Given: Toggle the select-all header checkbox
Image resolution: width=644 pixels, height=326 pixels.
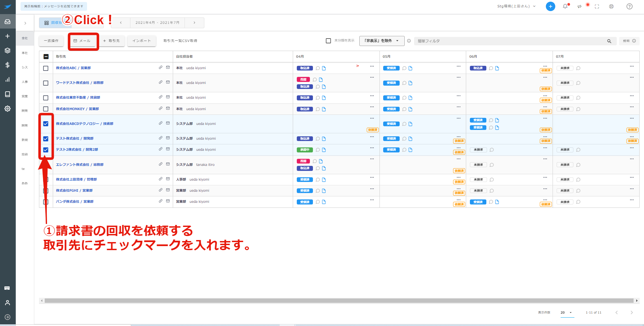Looking at the screenshot, I should (x=46, y=57).
